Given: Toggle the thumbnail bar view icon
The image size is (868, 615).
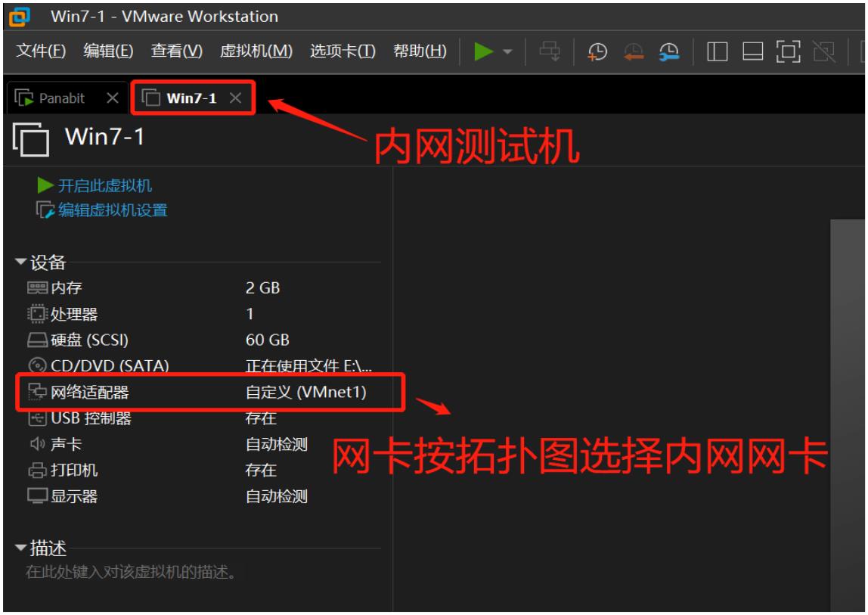Looking at the screenshot, I should click(x=752, y=52).
